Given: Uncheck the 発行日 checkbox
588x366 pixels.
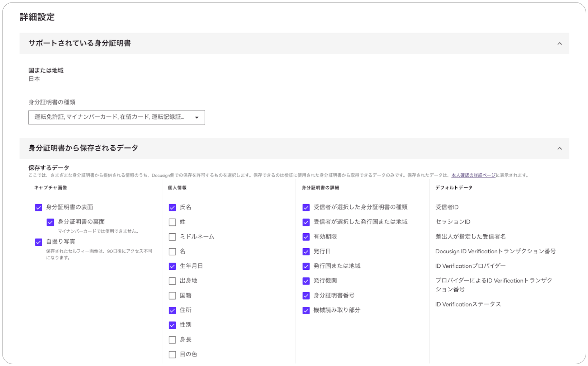Looking at the screenshot, I should pyautogui.click(x=306, y=252).
